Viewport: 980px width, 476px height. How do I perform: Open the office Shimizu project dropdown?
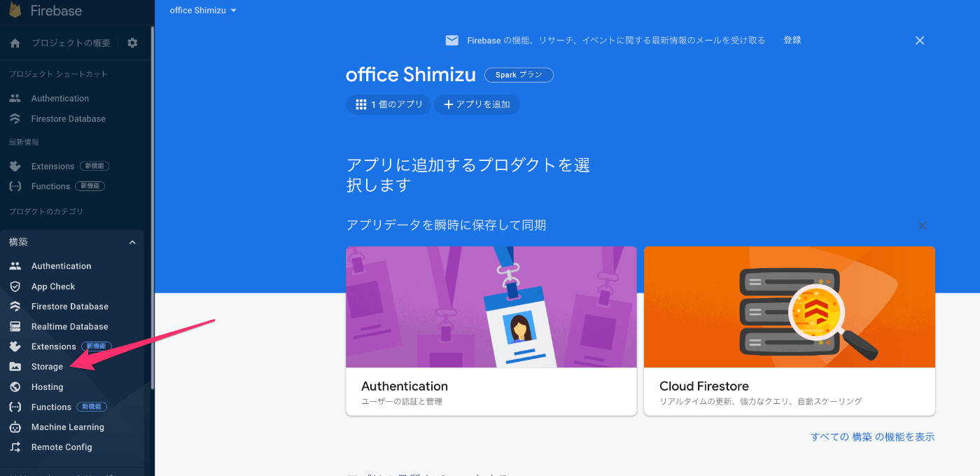[x=203, y=10]
